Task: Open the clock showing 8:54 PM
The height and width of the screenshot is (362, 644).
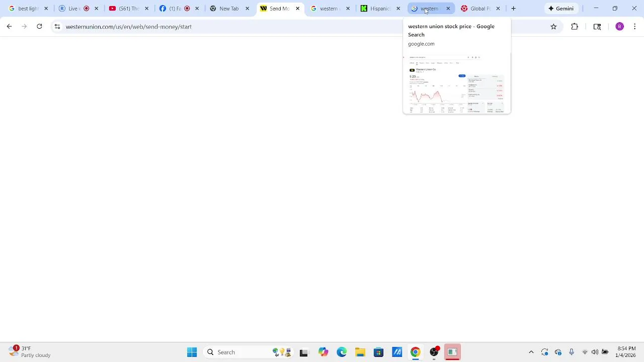Action: (x=626, y=352)
